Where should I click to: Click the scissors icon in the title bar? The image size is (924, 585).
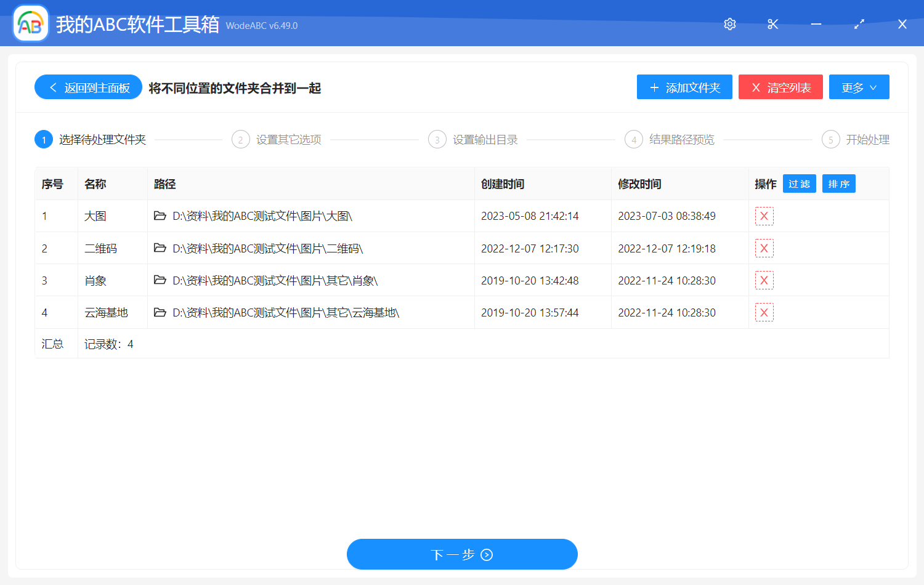tap(772, 24)
